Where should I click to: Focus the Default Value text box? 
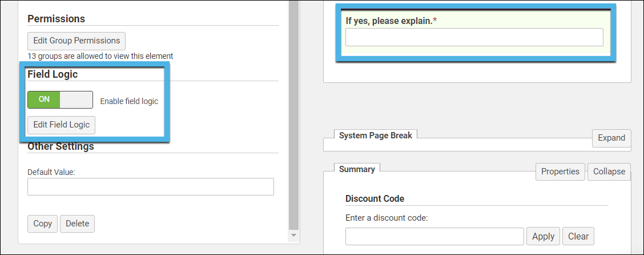150,187
